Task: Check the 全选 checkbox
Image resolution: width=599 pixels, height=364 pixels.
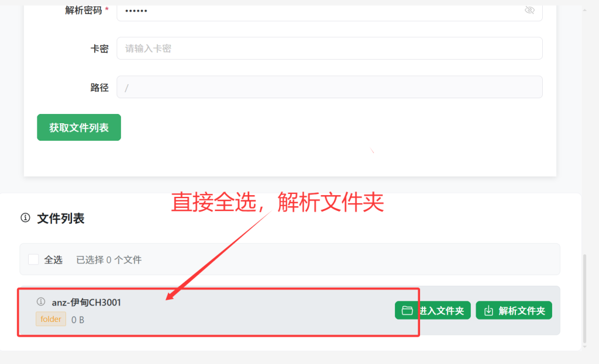Action: pos(33,259)
